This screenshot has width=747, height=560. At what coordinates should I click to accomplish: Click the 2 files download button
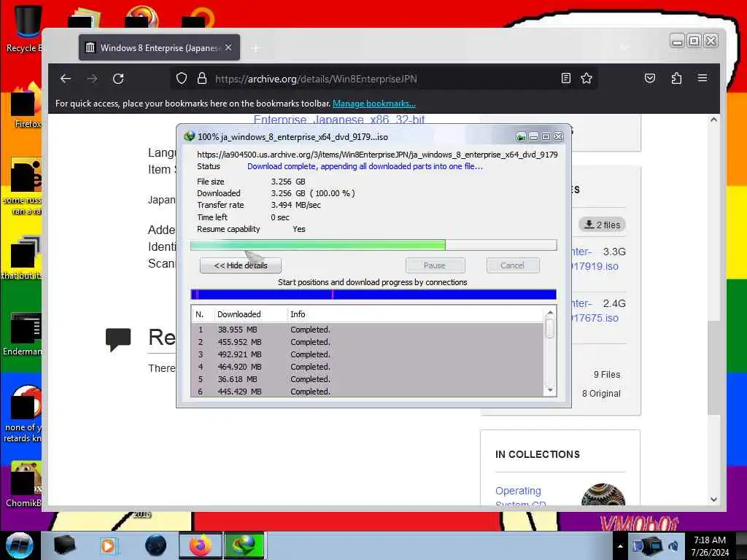602,225
